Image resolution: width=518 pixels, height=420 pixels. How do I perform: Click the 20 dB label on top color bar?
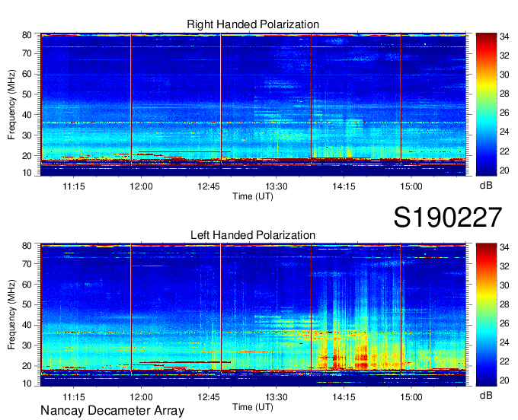coord(504,170)
